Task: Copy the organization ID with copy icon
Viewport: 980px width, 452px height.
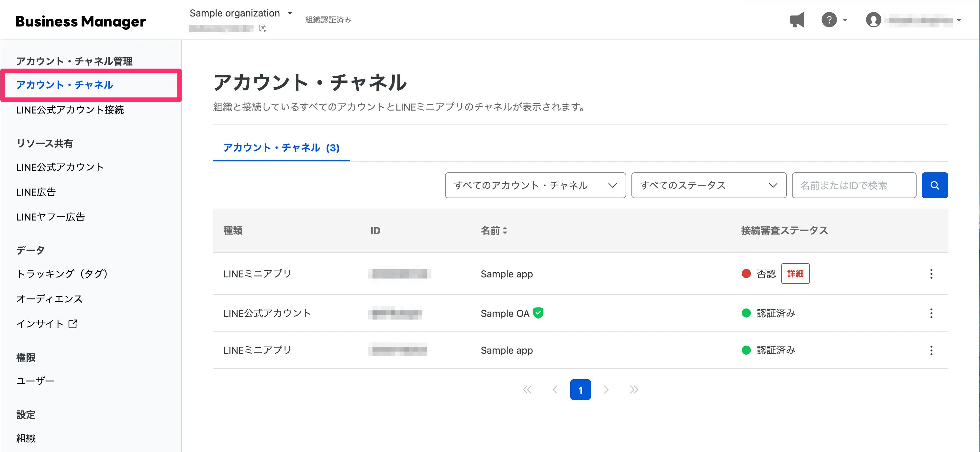Action: click(262, 28)
